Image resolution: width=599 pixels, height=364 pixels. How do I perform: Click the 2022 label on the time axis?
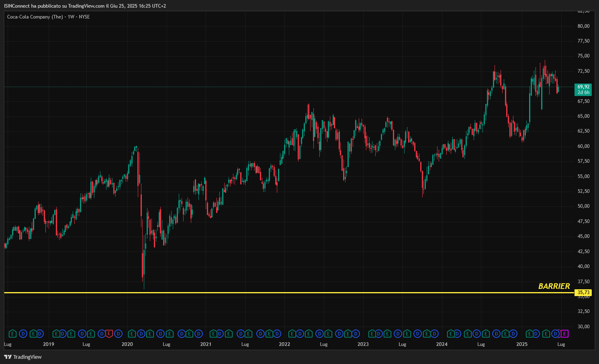[284, 344]
